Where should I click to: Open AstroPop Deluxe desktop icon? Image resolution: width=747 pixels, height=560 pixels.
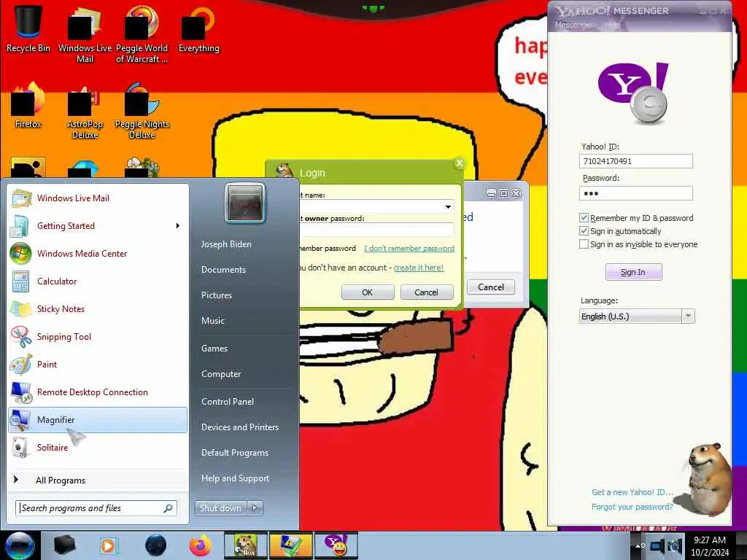point(85,112)
